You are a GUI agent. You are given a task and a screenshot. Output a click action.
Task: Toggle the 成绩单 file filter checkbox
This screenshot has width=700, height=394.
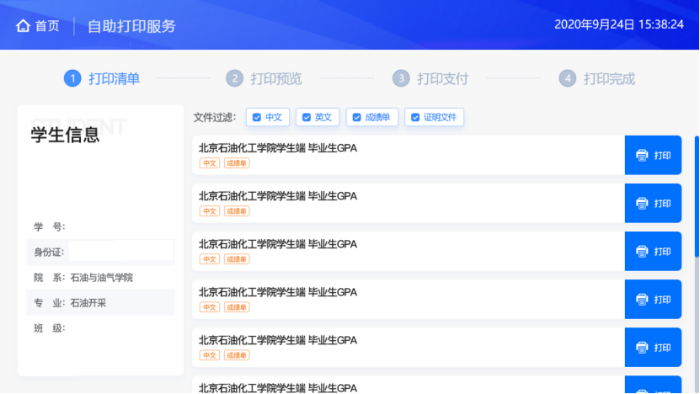(357, 117)
